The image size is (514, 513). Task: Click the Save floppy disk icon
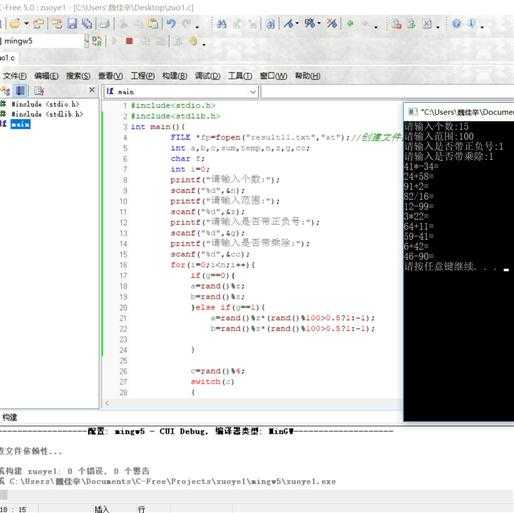(x=72, y=24)
